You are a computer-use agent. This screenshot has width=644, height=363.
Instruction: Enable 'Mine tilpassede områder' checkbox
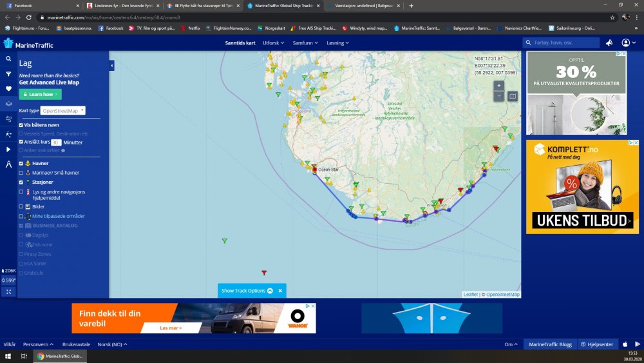21,216
